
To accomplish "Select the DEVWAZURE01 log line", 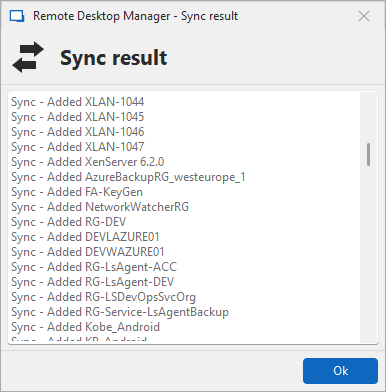I will tap(88, 252).
